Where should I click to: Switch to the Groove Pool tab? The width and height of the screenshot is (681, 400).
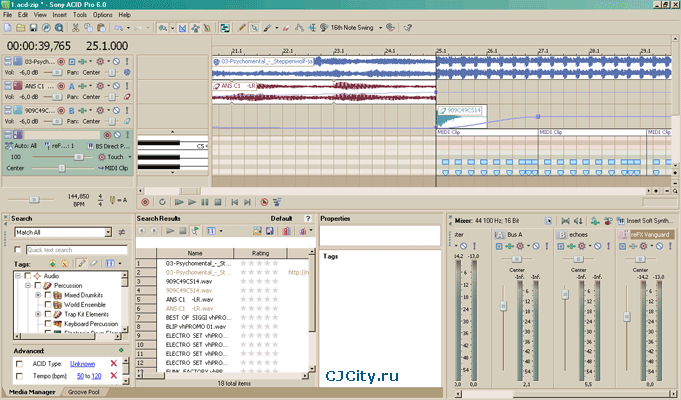click(83, 392)
